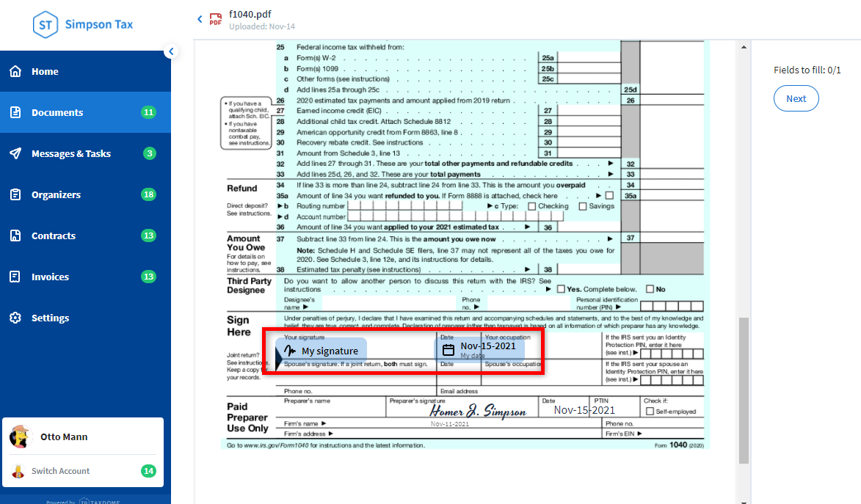Select the Organizers clipboard icon

[15, 194]
